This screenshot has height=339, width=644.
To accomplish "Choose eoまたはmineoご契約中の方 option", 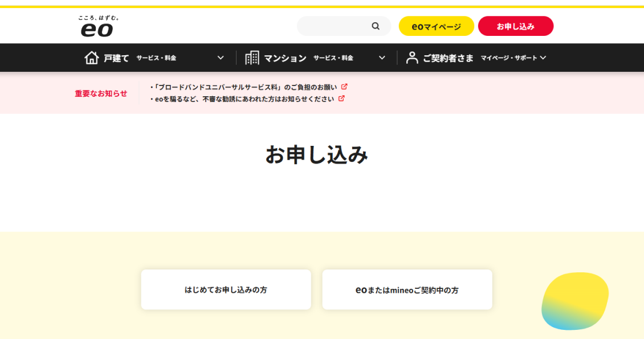I will pyautogui.click(x=407, y=289).
